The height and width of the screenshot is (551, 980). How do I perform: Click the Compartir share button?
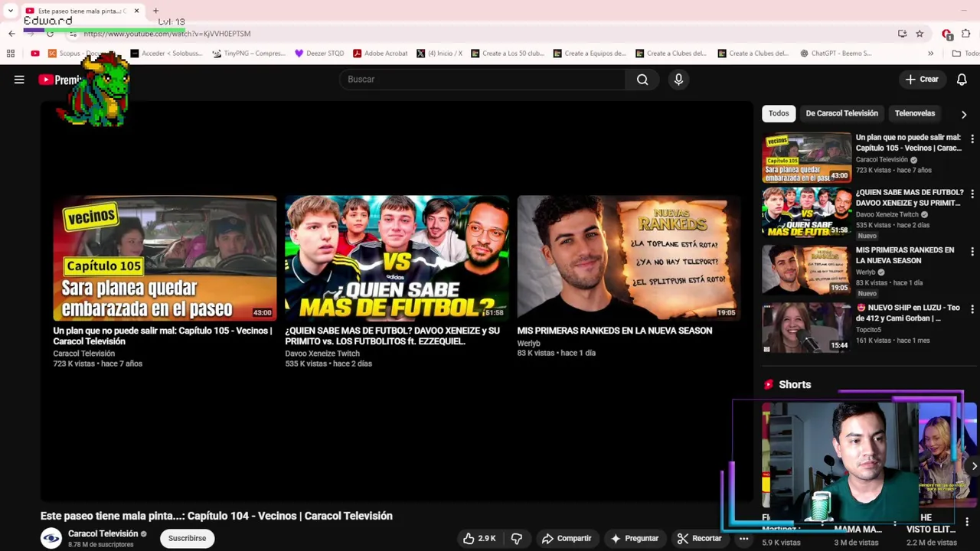pyautogui.click(x=567, y=539)
